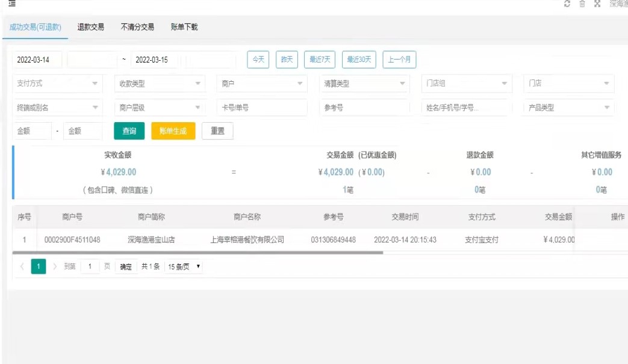Go to next page with right arrow
The width and height of the screenshot is (628, 364).
coord(55,267)
